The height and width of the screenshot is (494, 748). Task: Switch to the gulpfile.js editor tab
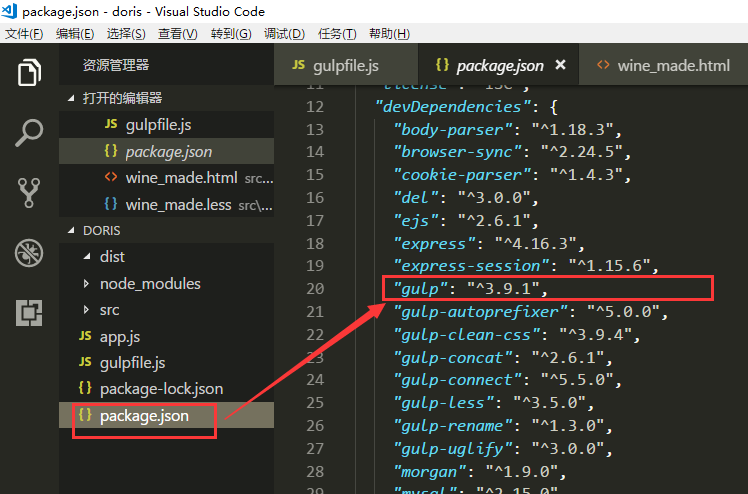346,65
